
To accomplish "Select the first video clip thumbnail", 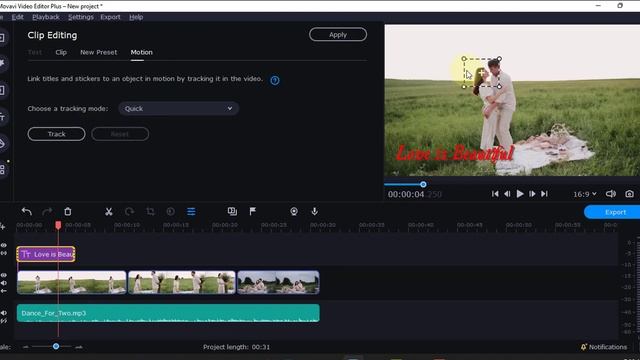I will [71, 282].
